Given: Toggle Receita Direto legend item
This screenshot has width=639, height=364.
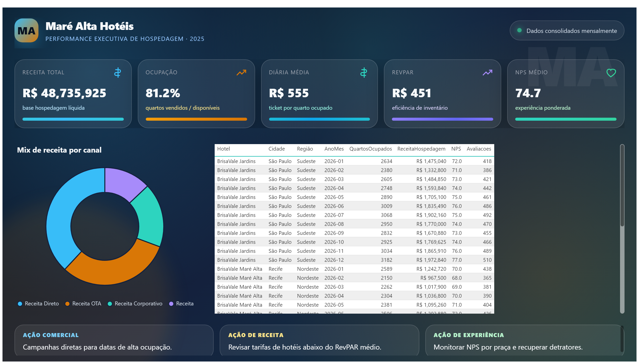Looking at the screenshot, I should (38, 303).
